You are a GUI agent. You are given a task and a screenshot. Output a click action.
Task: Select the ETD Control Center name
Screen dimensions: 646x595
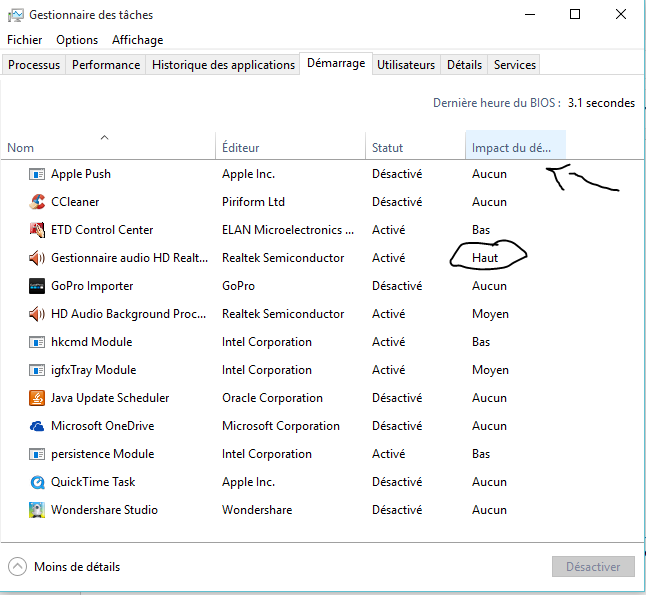coord(102,230)
